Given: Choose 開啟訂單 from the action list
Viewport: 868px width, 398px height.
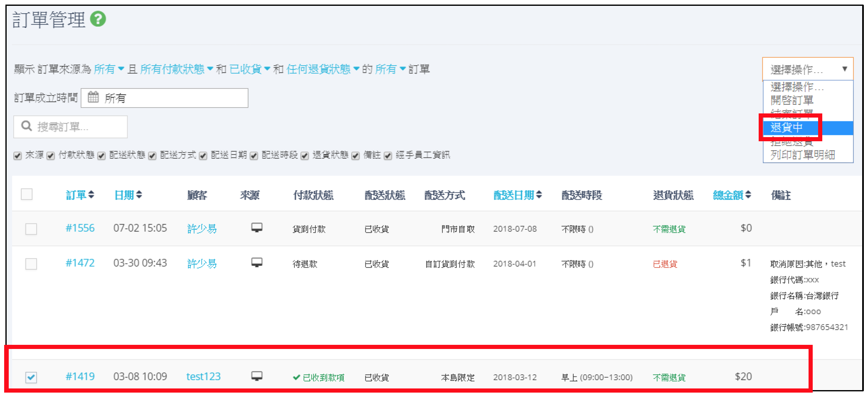Looking at the screenshot, I should (x=808, y=100).
